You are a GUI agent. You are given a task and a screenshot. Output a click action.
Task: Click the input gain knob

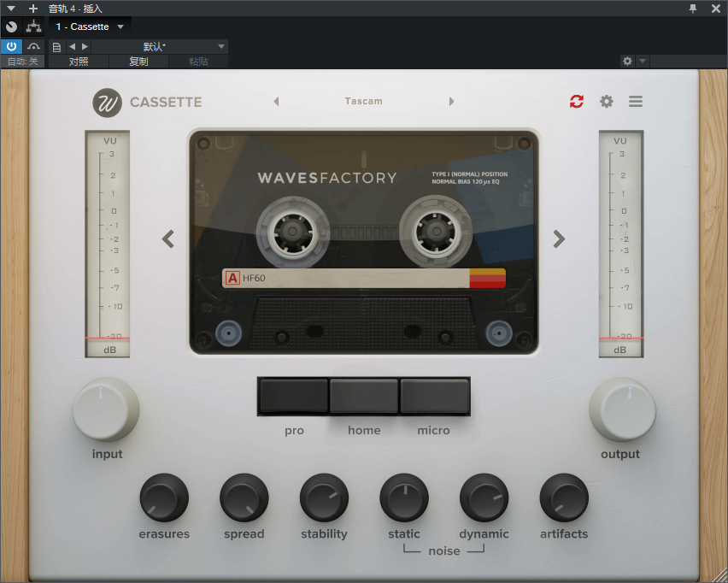coord(106,409)
